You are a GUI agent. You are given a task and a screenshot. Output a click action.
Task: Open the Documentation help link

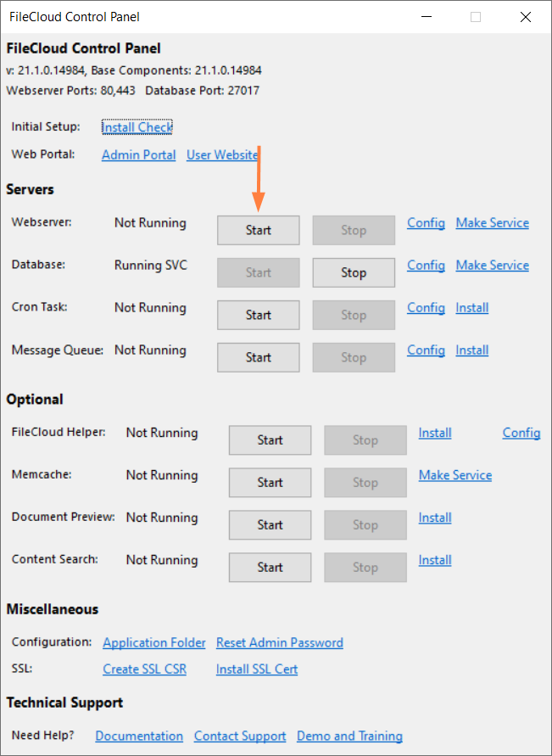click(139, 736)
